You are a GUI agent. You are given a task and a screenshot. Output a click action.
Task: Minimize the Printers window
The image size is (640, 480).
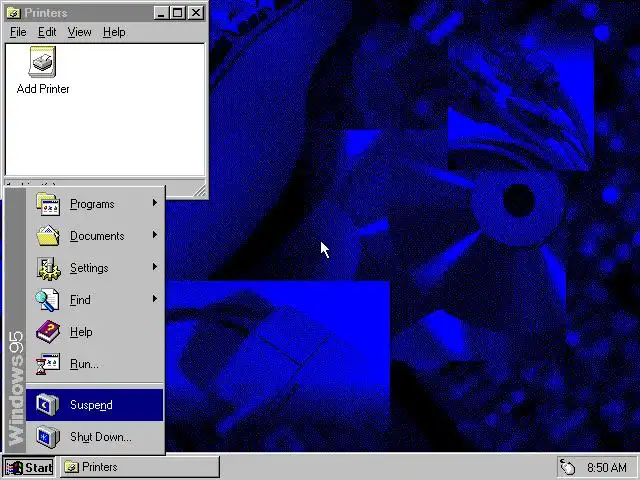tap(161, 13)
